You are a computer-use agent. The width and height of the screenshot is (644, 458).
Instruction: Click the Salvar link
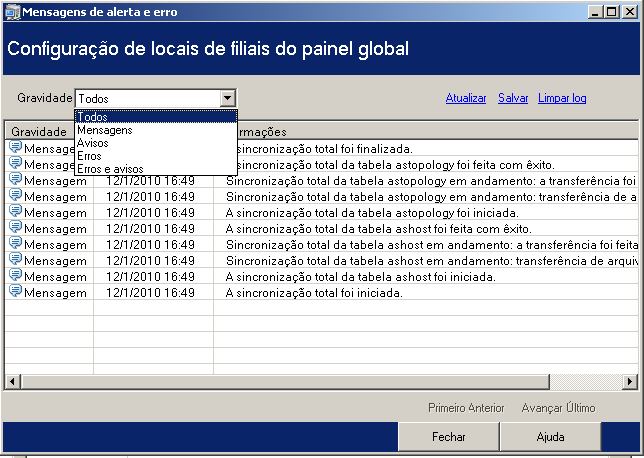tap(513, 98)
